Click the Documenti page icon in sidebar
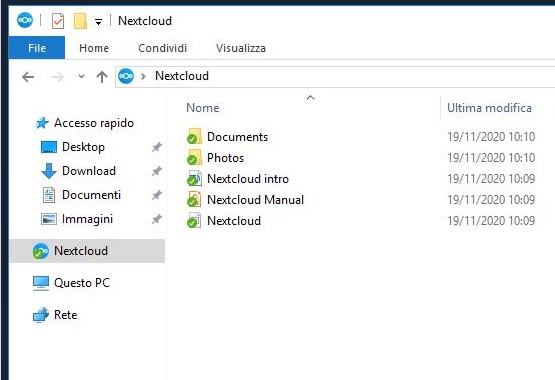The width and height of the screenshot is (555, 380). [49, 195]
